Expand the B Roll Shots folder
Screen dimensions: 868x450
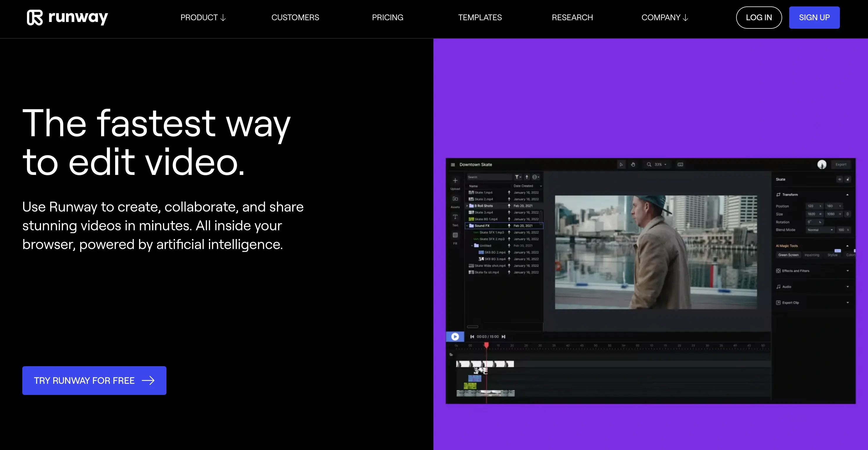pyautogui.click(x=467, y=206)
